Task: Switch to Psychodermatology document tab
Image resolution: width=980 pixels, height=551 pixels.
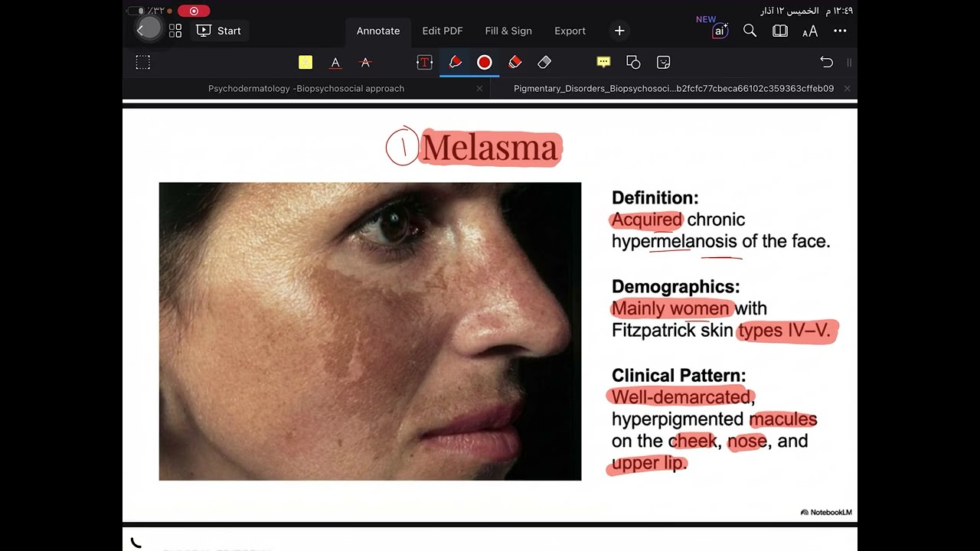Action: pos(306,89)
